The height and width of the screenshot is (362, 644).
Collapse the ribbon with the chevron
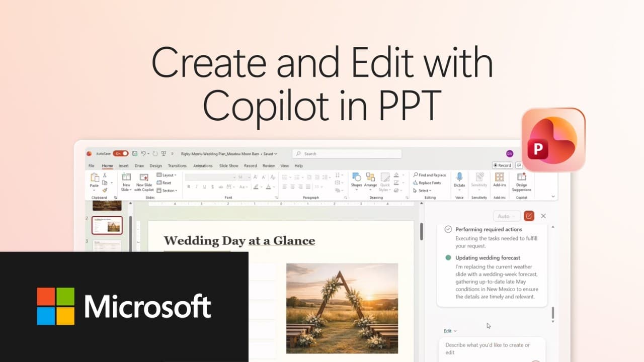(x=553, y=197)
